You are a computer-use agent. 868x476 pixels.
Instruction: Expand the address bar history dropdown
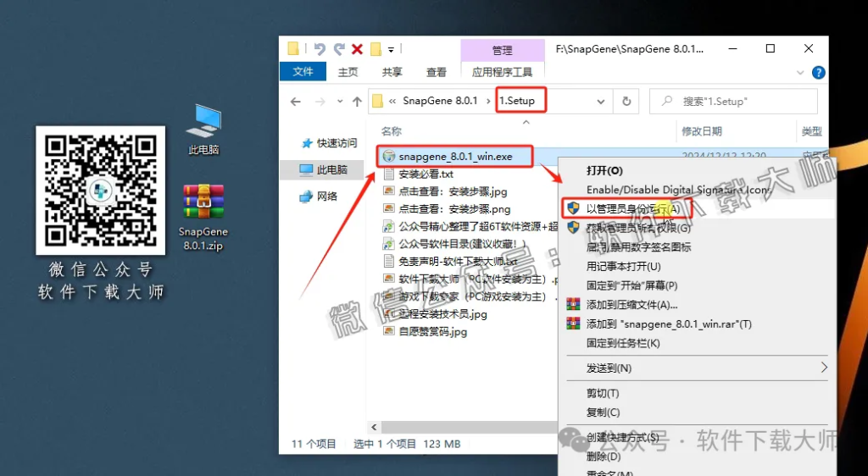[601, 102]
